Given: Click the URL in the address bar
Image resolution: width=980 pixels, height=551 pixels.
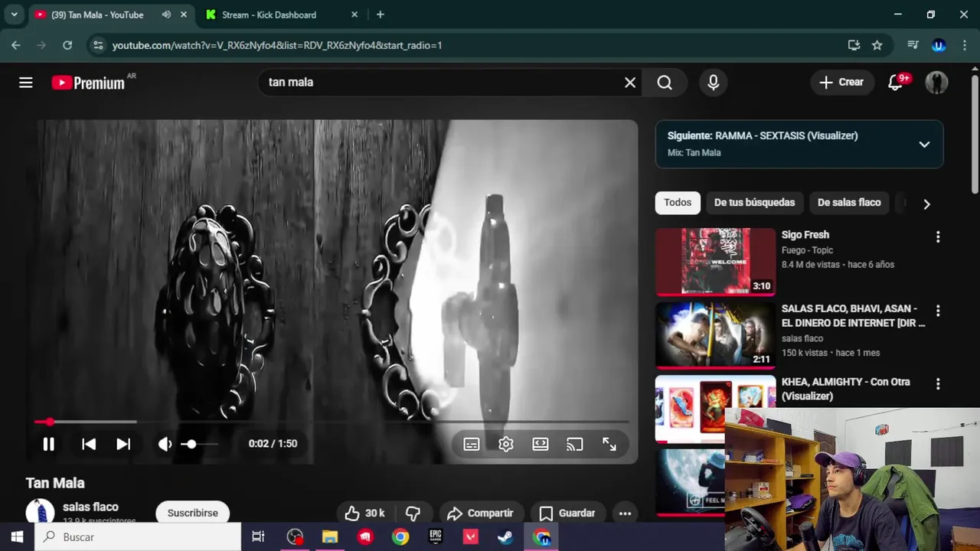Looking at the screenshot, I should coord(277,45).
